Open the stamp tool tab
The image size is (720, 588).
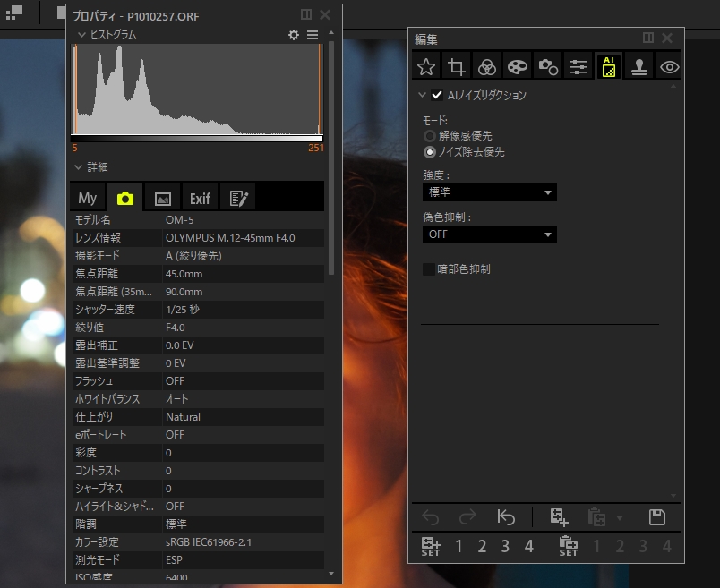(x=639, y=67)
